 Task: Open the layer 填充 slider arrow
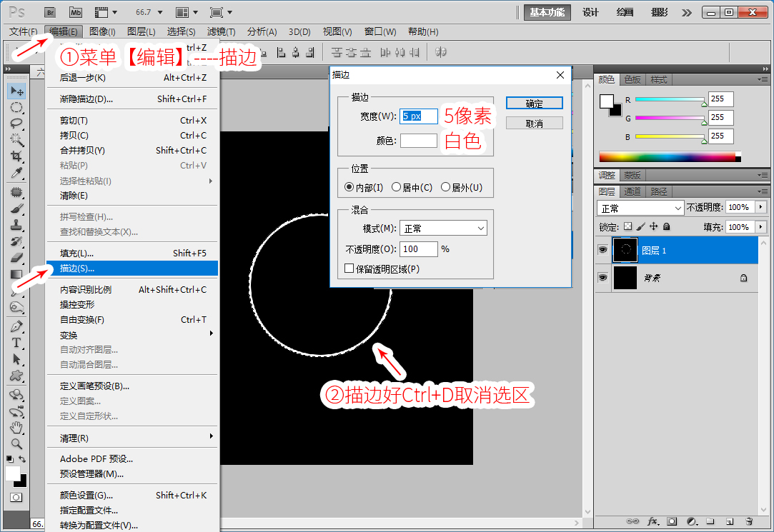click(760, 227)
